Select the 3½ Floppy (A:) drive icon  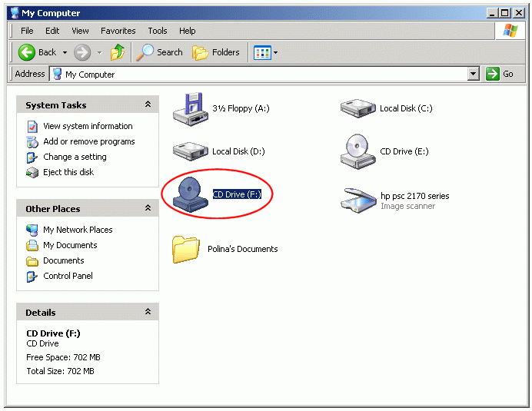(x=188, y=108)
